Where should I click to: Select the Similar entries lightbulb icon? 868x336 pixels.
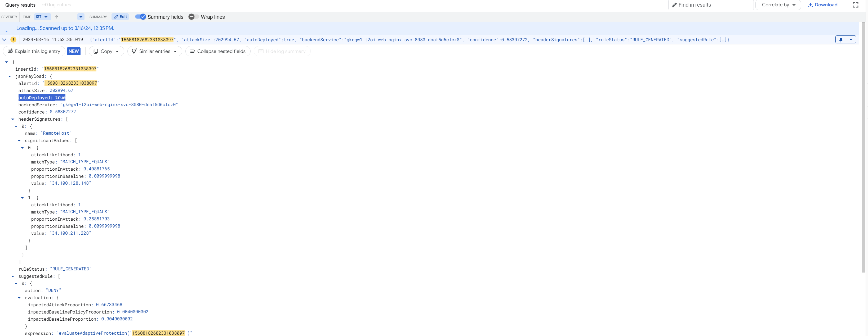(135, 51)
